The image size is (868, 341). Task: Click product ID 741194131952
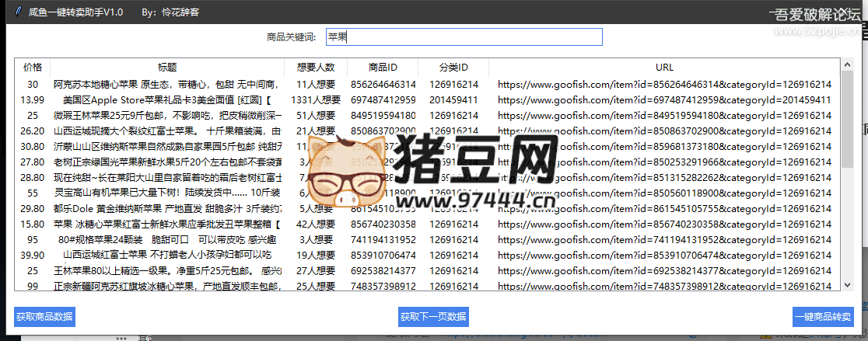point(383,239)
